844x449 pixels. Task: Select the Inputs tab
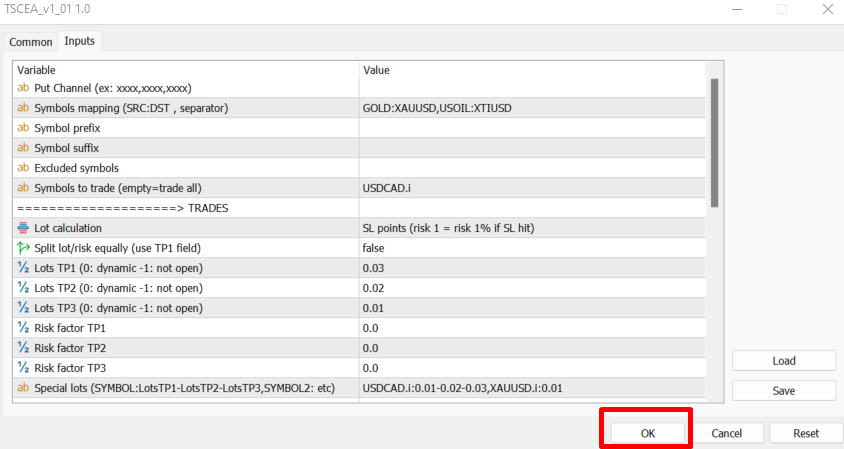tap(80, 41)
